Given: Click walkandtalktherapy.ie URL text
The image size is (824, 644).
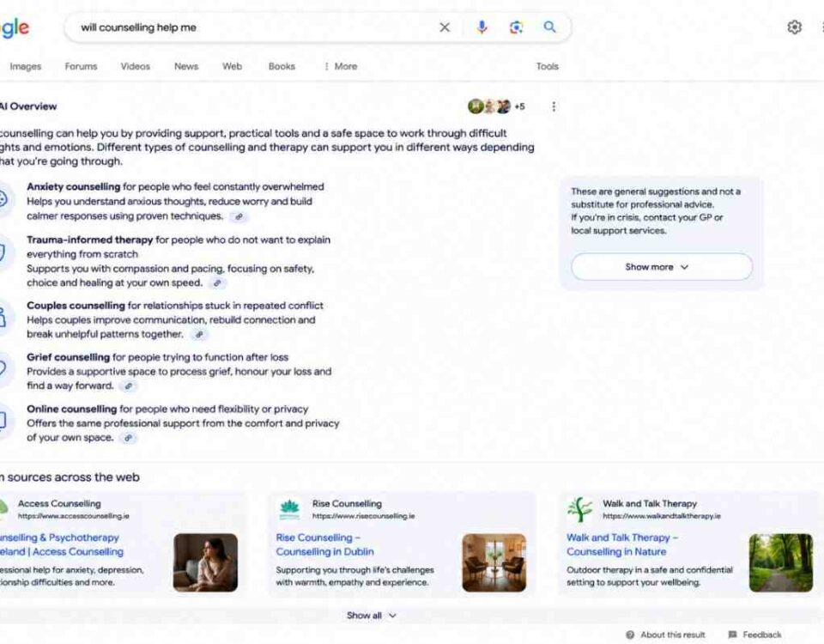Looking at the screenshot, I should coord(662,516).
